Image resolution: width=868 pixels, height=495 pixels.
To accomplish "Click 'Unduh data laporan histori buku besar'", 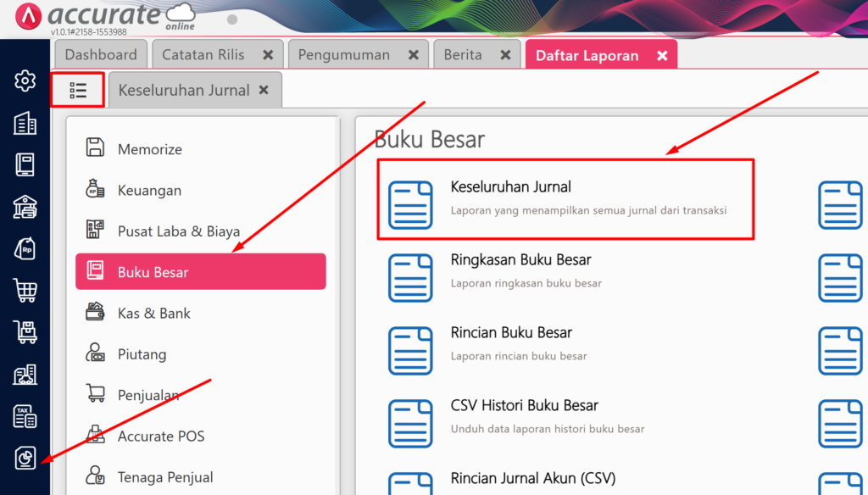I will [x=548, y=429].
